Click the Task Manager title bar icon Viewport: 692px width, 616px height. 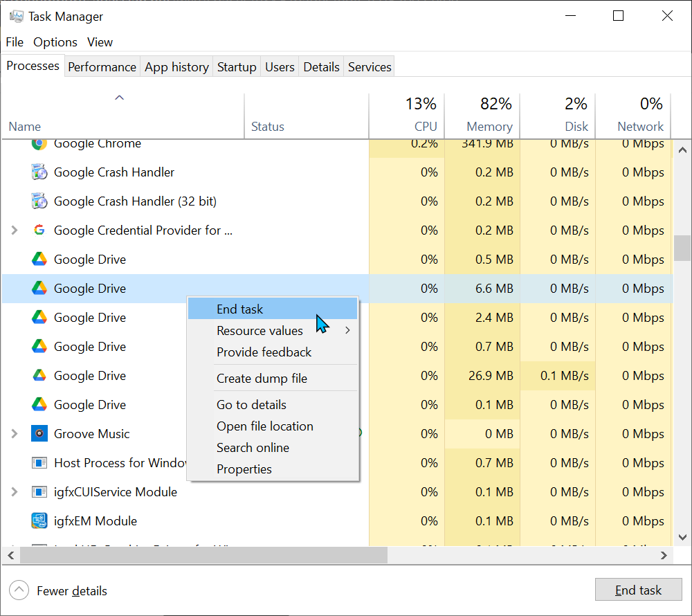17,17
